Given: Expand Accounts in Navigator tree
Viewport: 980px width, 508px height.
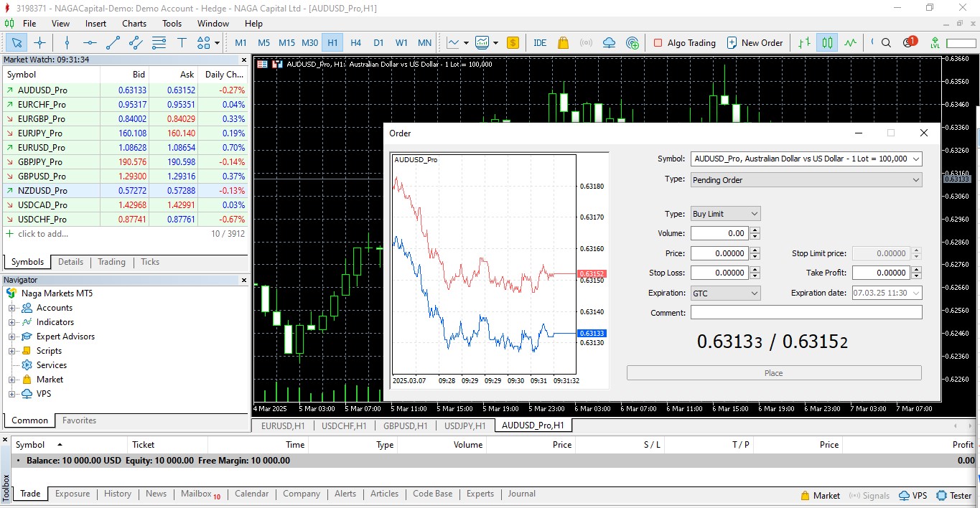Looking at the screenshot, I should tap(11, 308).
